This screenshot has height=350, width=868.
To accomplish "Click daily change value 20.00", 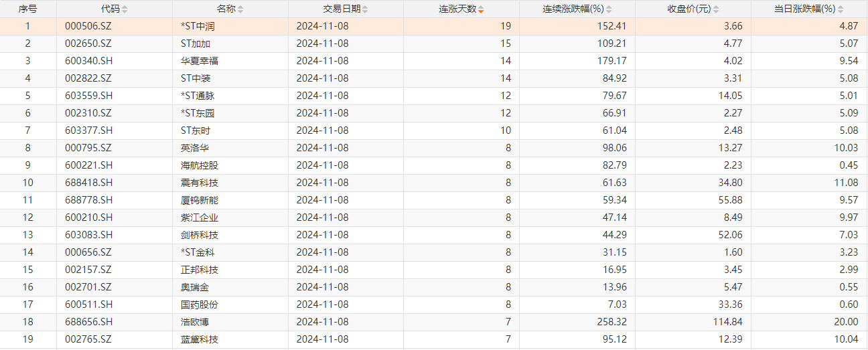I will pos(847,322).
